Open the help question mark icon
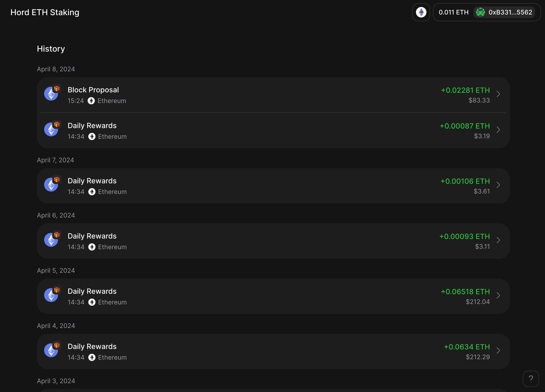This screenshot has height=392, width=545. click(x=531, y=379)
